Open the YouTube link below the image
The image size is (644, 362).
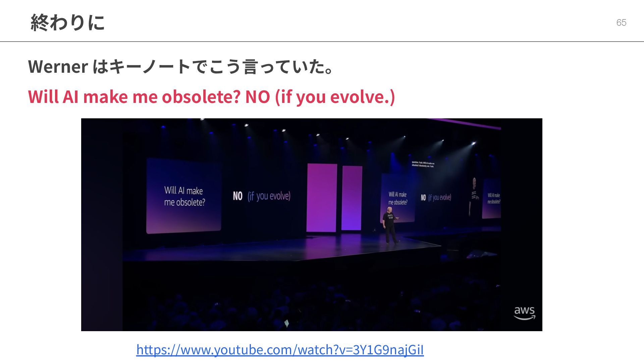tap(280, 350)
